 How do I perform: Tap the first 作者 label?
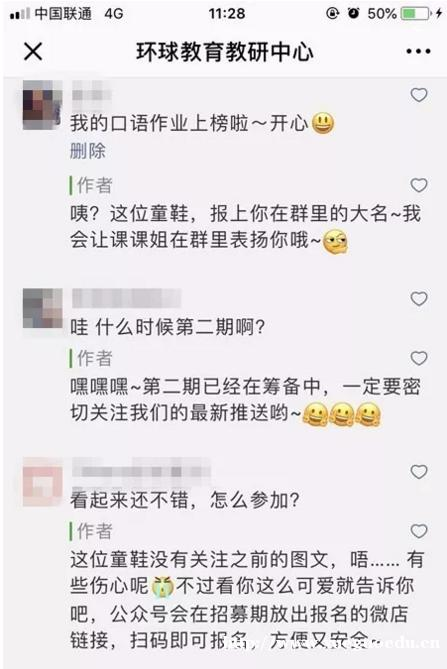pos(94,186)
